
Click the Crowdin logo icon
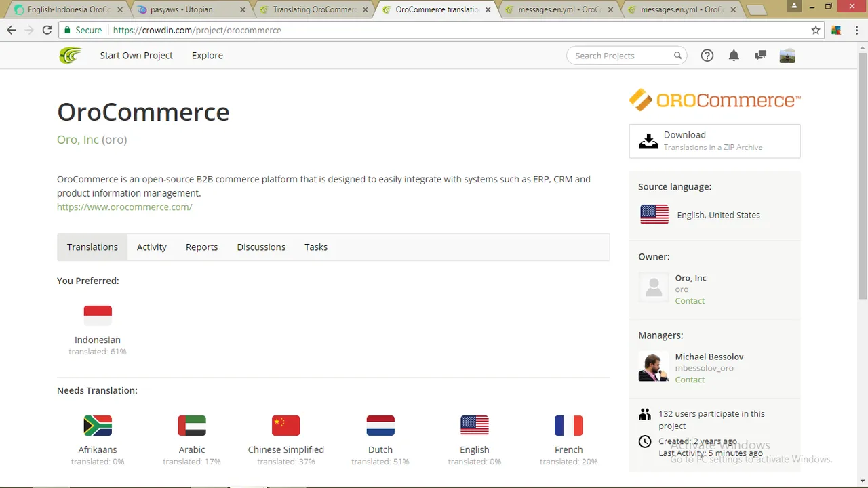[x=70, y=56]
